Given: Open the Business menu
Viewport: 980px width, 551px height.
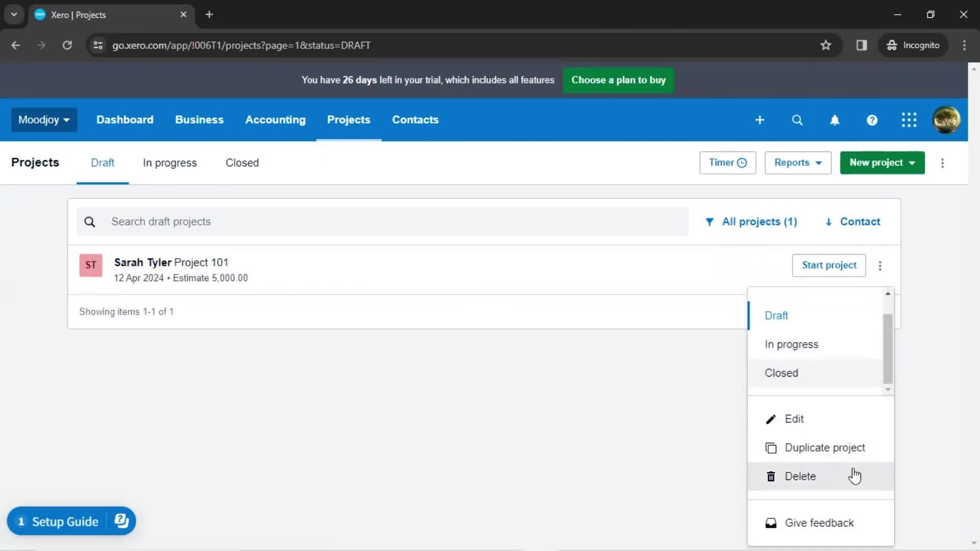Looking at the screenshot, I should (x=199, y=120).
